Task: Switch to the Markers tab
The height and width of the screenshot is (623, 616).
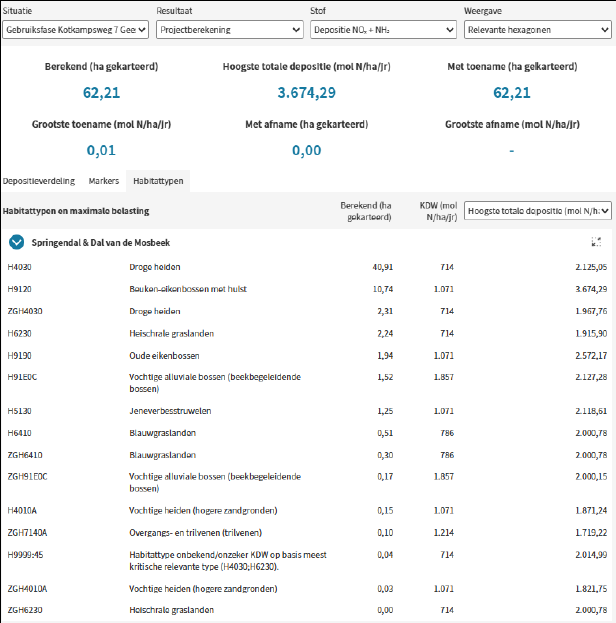Action: point(104,181)
